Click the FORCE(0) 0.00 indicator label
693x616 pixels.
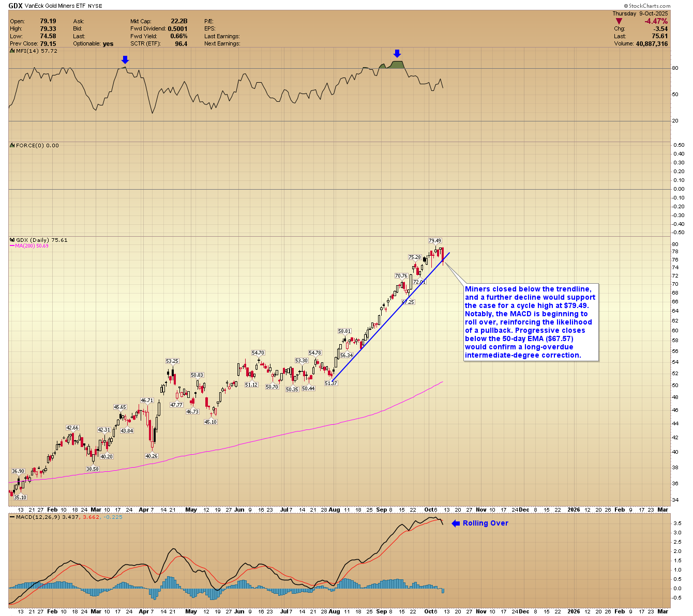[x=37, y=146]
